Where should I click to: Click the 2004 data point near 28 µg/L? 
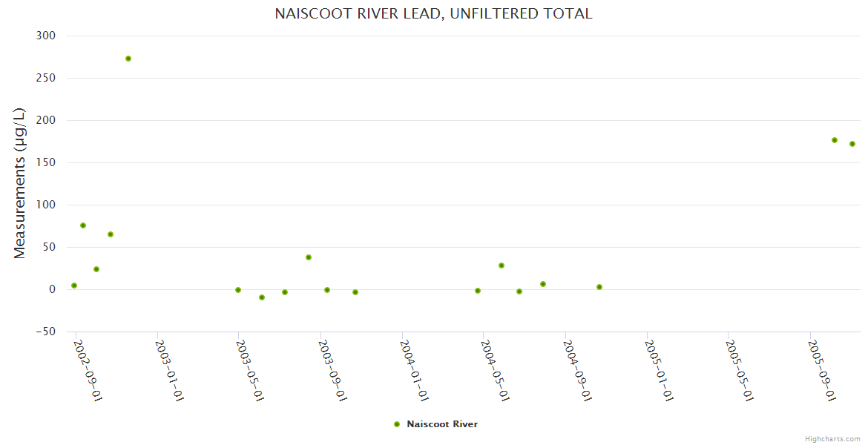[x=502, y=266]
